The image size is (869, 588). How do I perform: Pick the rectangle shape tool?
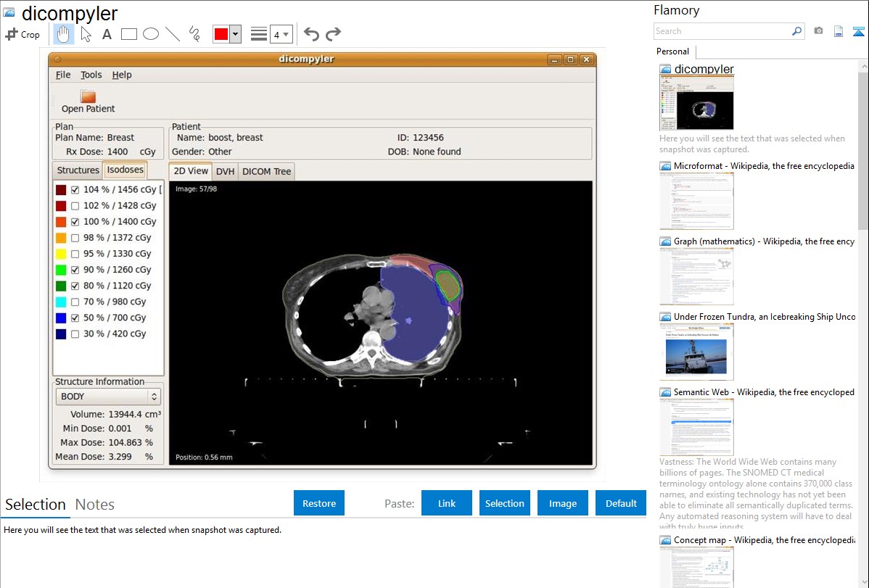tap(128, 34)
